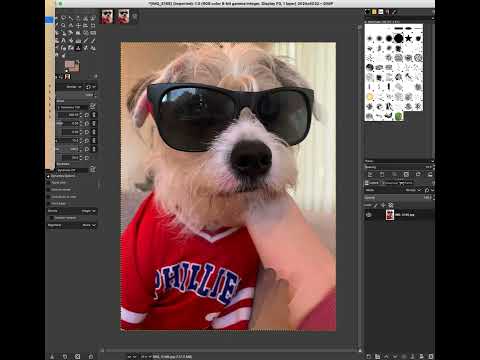480x360 pixels.
Task: Pick the yellow sparks brush
Action: (x=370, y=97)
